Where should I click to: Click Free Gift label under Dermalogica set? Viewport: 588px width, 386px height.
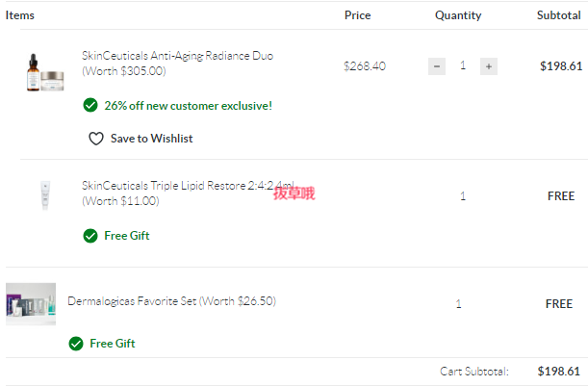(113, 344)
